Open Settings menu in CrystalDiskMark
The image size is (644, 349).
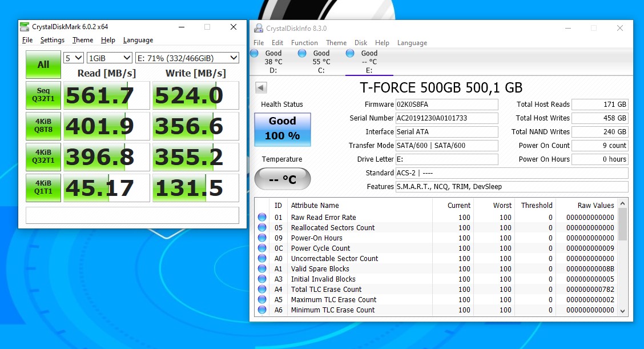(x=52, y=40)
